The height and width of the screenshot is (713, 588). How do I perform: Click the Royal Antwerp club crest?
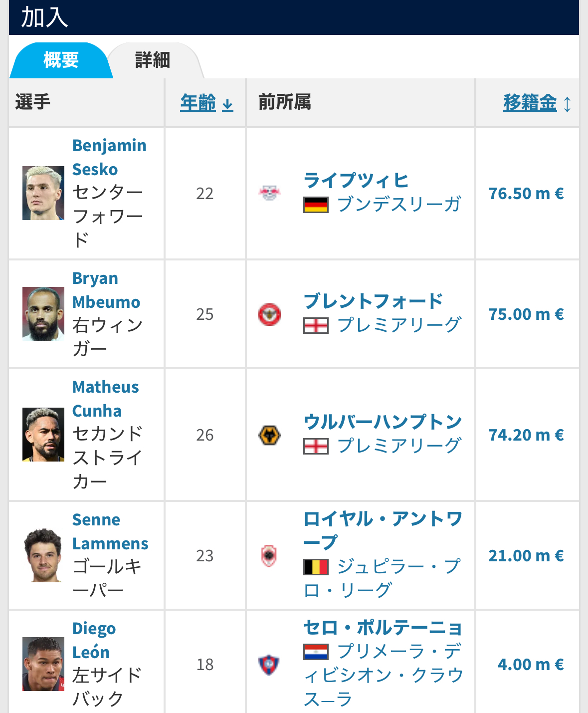click(269, 555)
